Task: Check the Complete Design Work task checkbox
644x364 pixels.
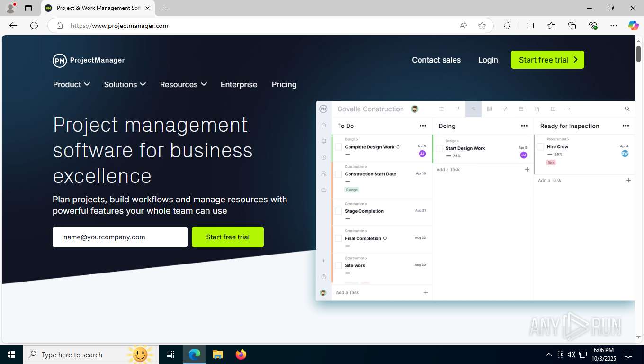Action: 339,147
